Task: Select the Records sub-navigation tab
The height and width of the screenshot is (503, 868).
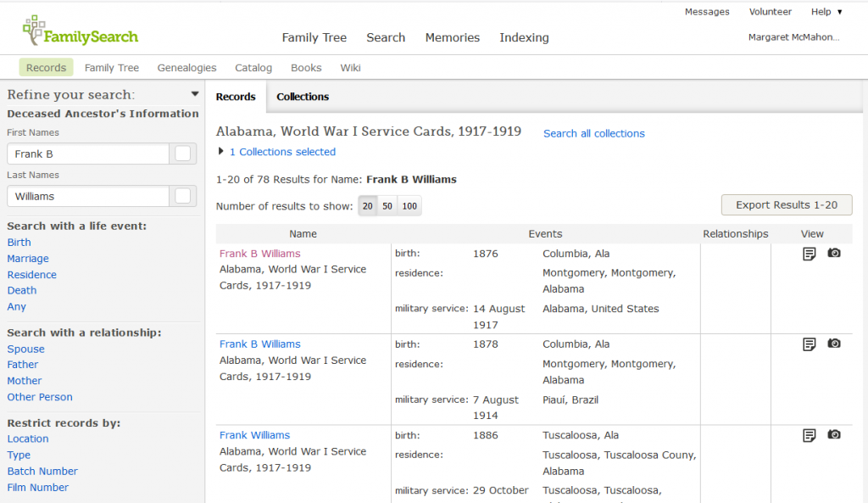Action: tap(46, 68)
